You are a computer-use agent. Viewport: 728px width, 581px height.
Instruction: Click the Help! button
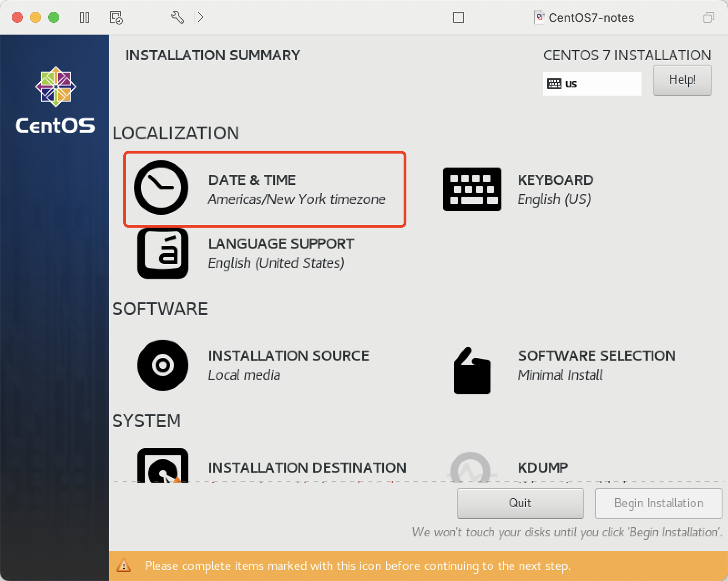click(x=682, y=80)
